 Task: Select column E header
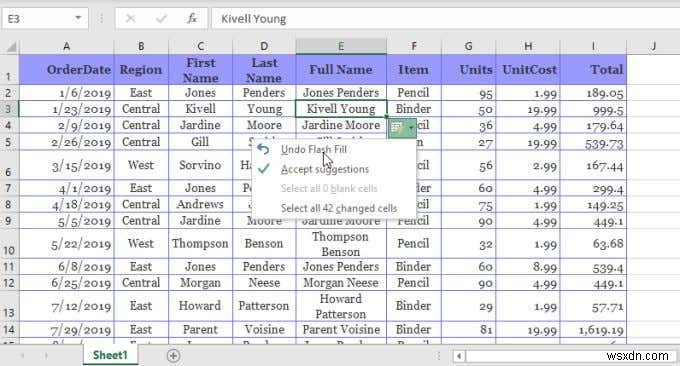341,46
